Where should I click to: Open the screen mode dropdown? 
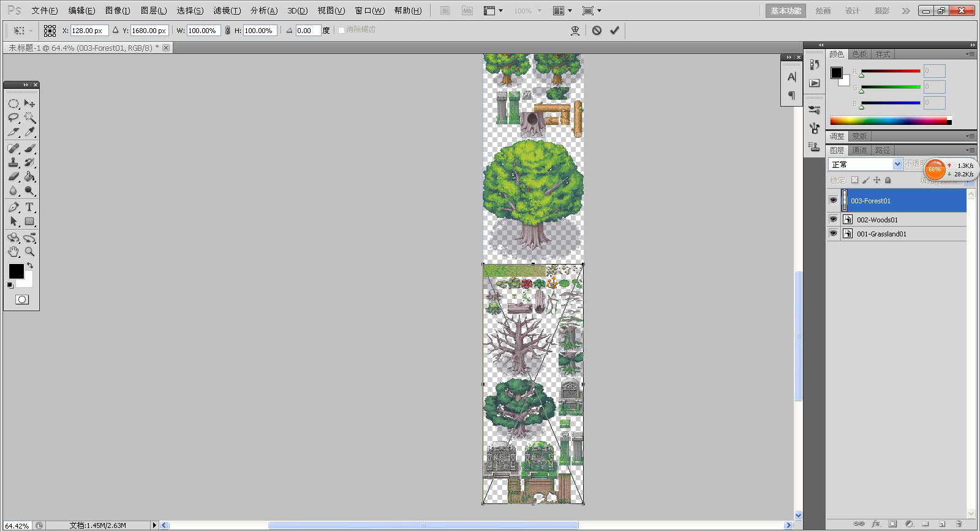click(x=592, y=10)
